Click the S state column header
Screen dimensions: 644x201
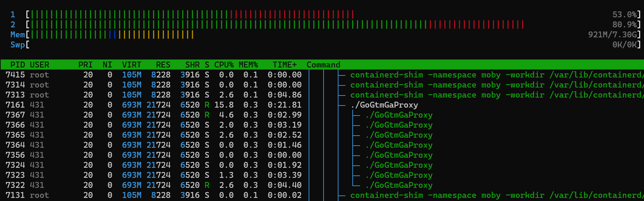(207, 65)
